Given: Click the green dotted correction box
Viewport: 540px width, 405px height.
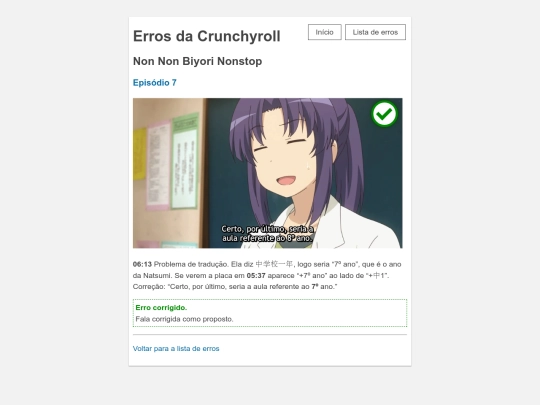Looking at the screenshot, I should 270,313.
